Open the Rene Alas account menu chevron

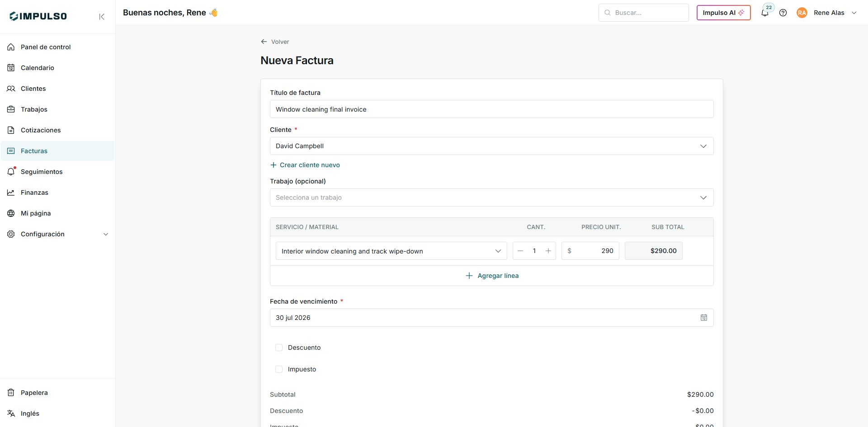[854, 13]
